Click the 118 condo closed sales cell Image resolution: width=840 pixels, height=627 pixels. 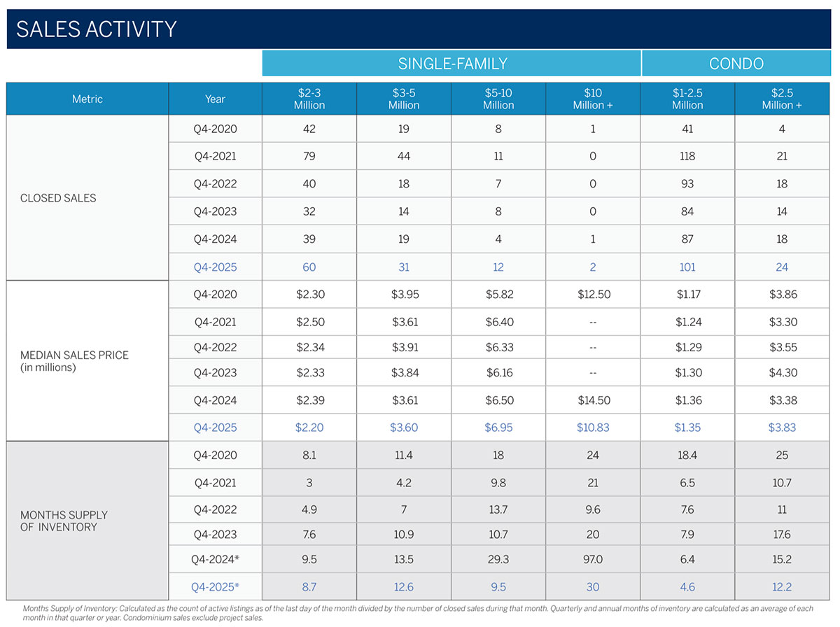tap(687, 156)
